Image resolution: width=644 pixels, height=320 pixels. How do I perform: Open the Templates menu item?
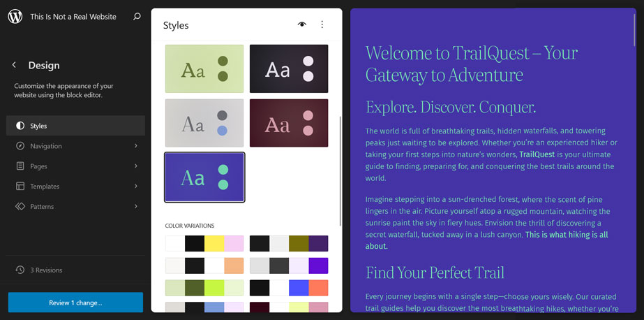tap(75, 187)
